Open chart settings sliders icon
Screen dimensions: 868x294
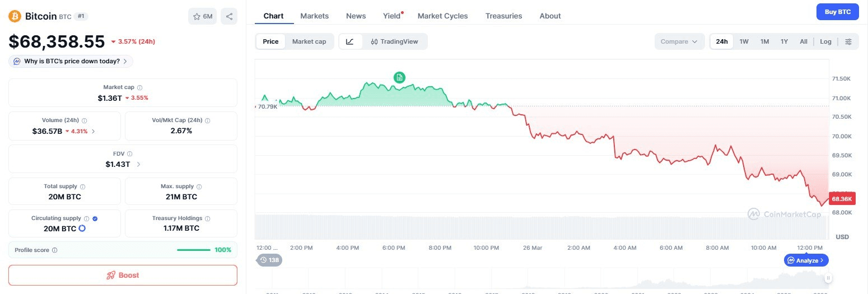point(848,41)
